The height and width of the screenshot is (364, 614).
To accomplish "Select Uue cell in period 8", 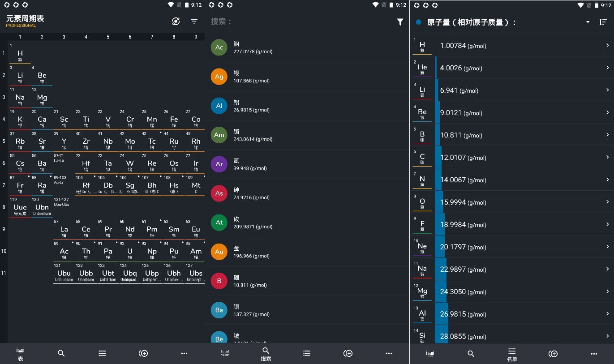I will [x=20, y=207].
